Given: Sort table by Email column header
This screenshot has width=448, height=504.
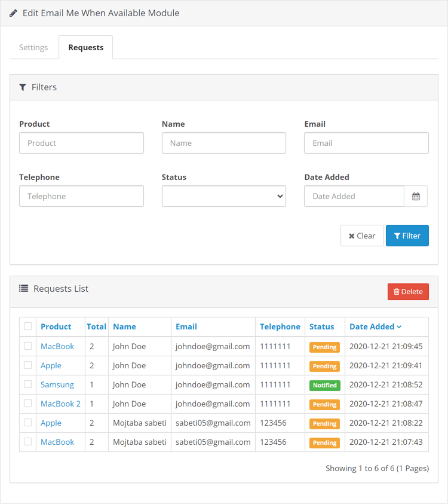Looking at the screenshot, I should 186,326.
